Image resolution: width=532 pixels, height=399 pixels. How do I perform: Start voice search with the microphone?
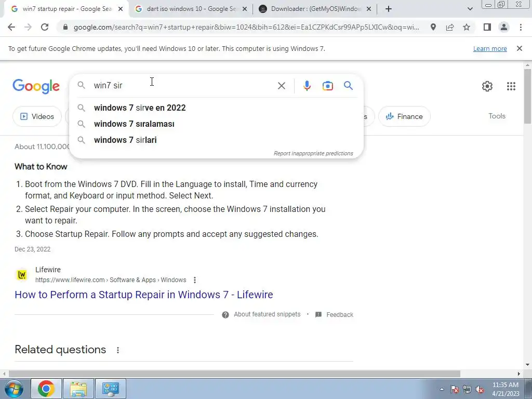[x=307, y=86]
